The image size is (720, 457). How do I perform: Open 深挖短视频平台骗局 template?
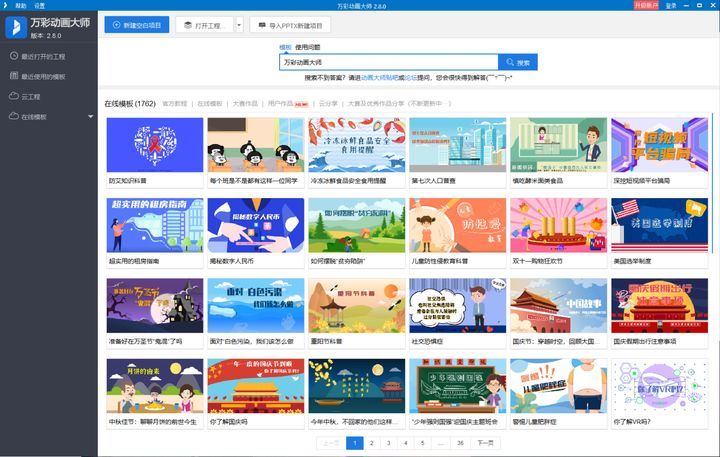[660, 145]
